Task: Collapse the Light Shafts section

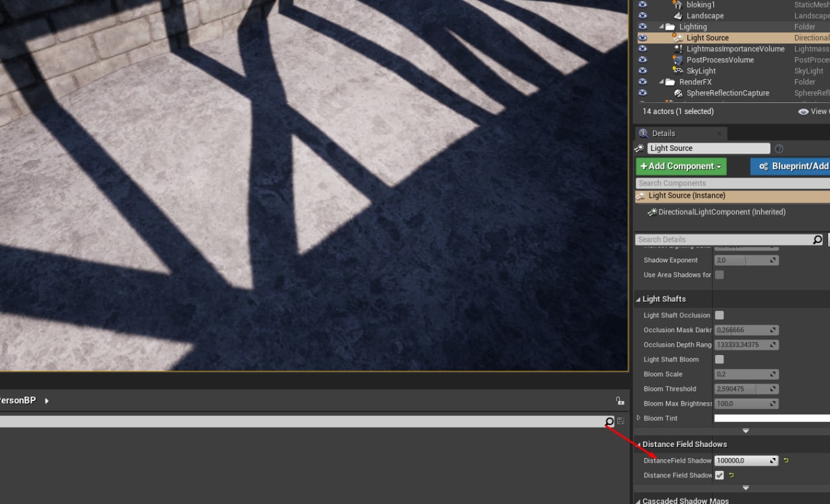Action: click(638, 299)
